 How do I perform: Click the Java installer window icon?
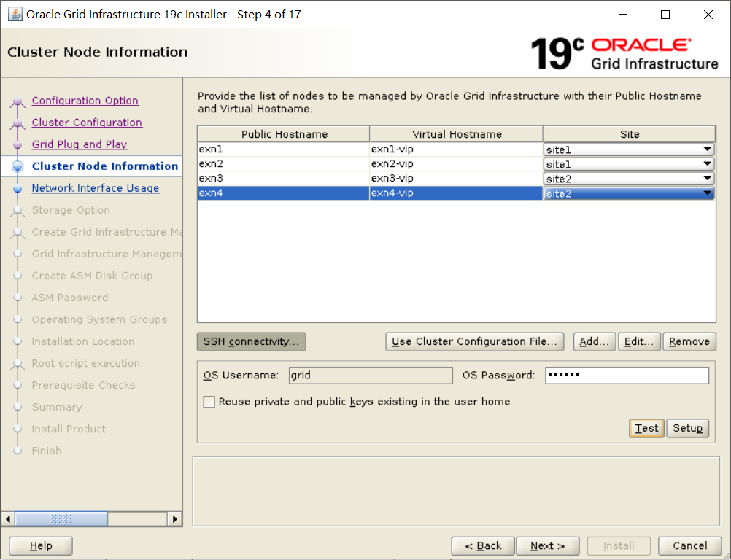(x=15, y=15)
